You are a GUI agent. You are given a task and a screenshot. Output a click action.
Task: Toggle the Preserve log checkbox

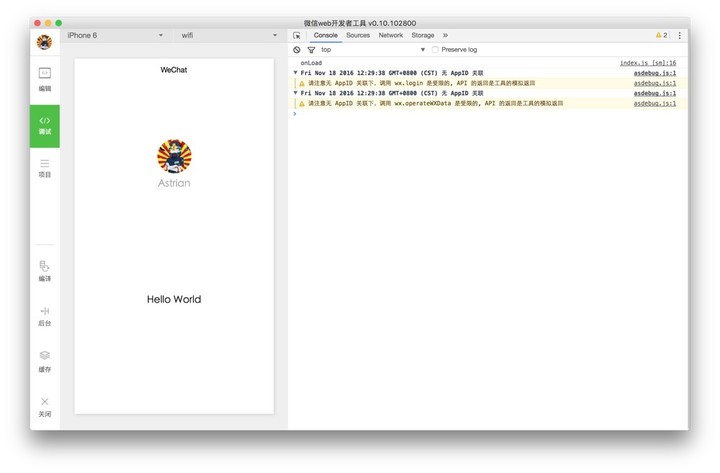pos(435,50)
